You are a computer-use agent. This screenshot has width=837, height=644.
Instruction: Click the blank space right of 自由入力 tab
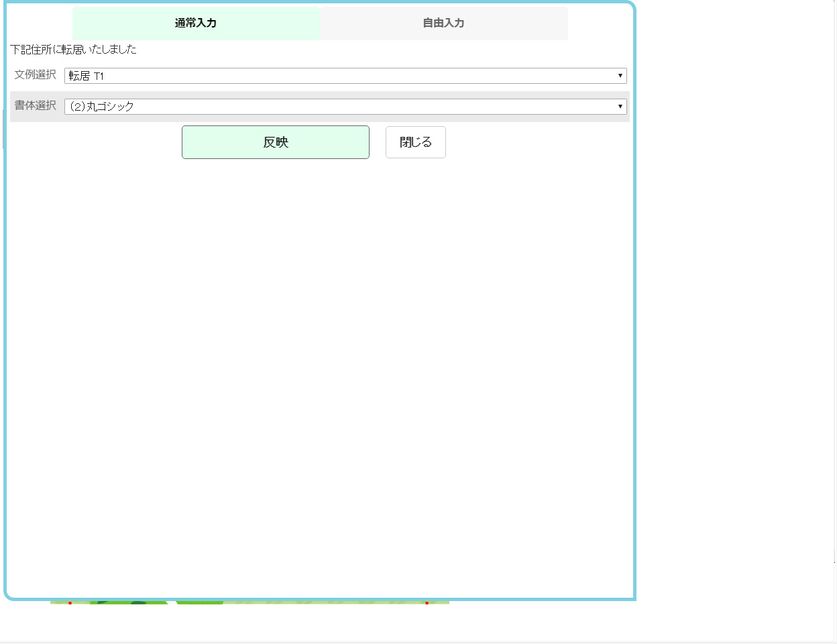599,23
